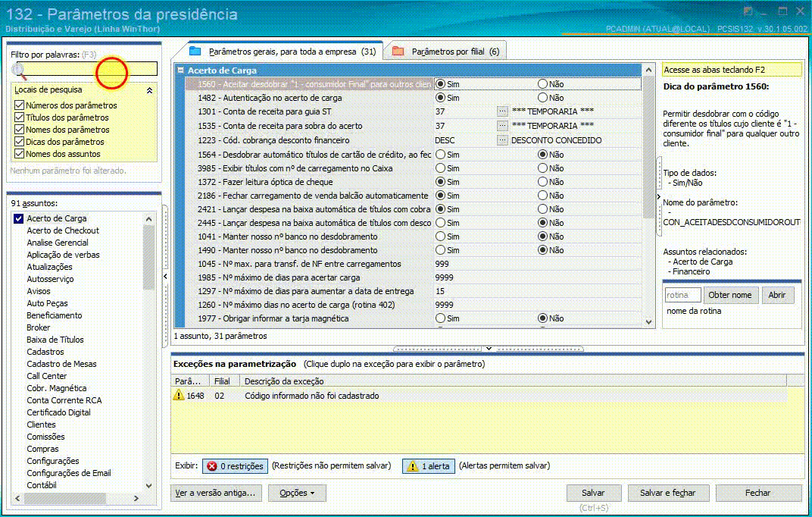Collapse the exceptions panel via chevron splitter

489,349
